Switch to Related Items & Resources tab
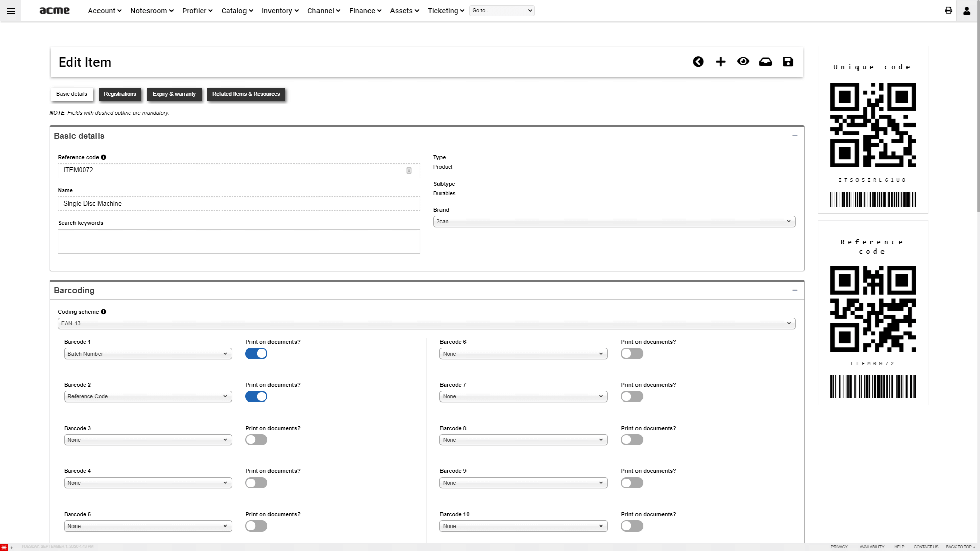 [x=246, y=94]
